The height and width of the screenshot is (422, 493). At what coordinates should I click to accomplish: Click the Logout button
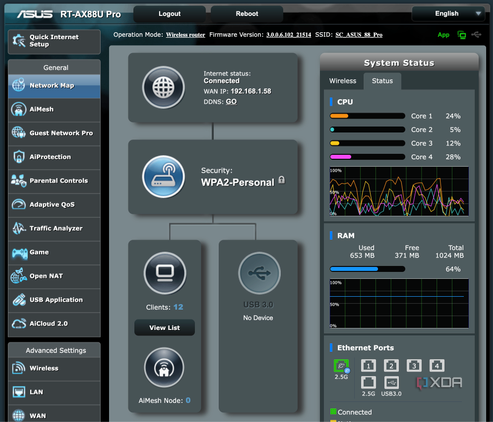click(169, 14)
